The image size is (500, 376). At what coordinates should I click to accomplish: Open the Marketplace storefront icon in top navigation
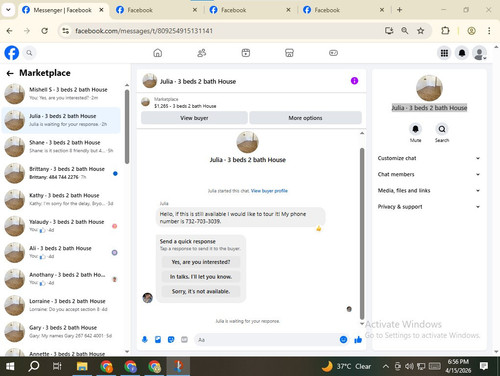[x=289, y=53]
